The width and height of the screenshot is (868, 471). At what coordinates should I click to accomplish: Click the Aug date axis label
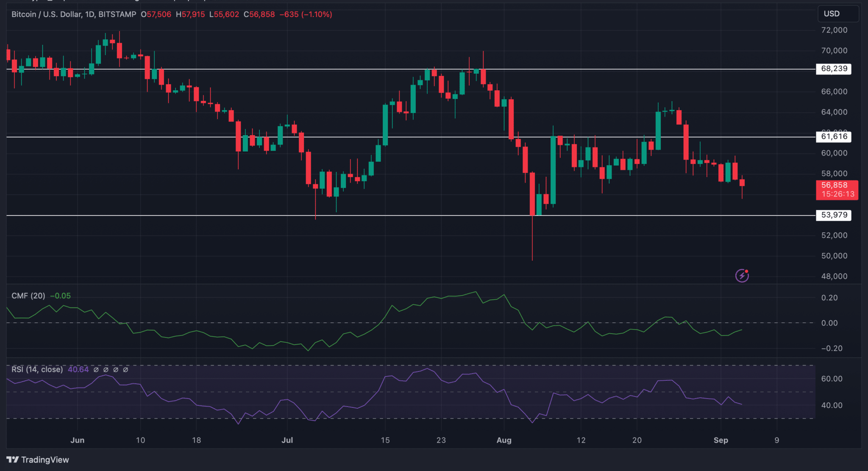coord(504,440)
